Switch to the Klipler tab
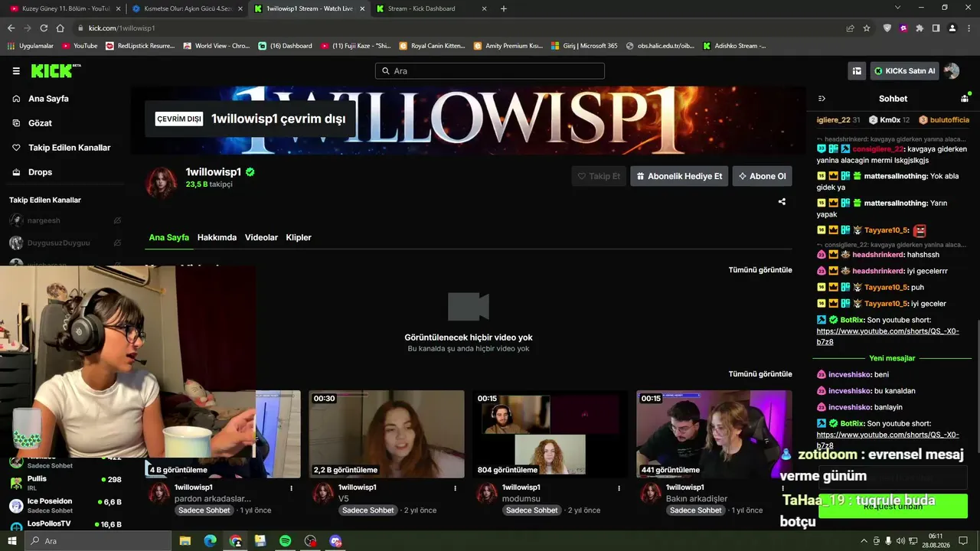The width and height of the screenshot is (980, 551). [x=299, y=237]
